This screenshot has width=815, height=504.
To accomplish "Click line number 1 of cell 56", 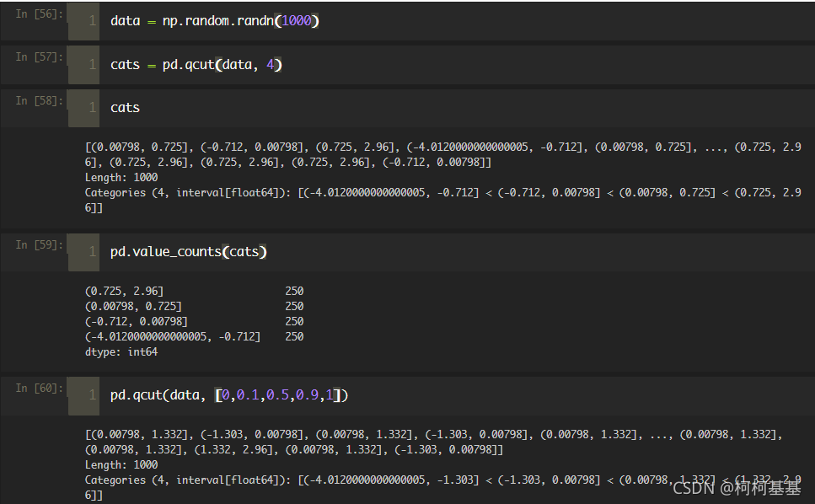I will [92, 21].
